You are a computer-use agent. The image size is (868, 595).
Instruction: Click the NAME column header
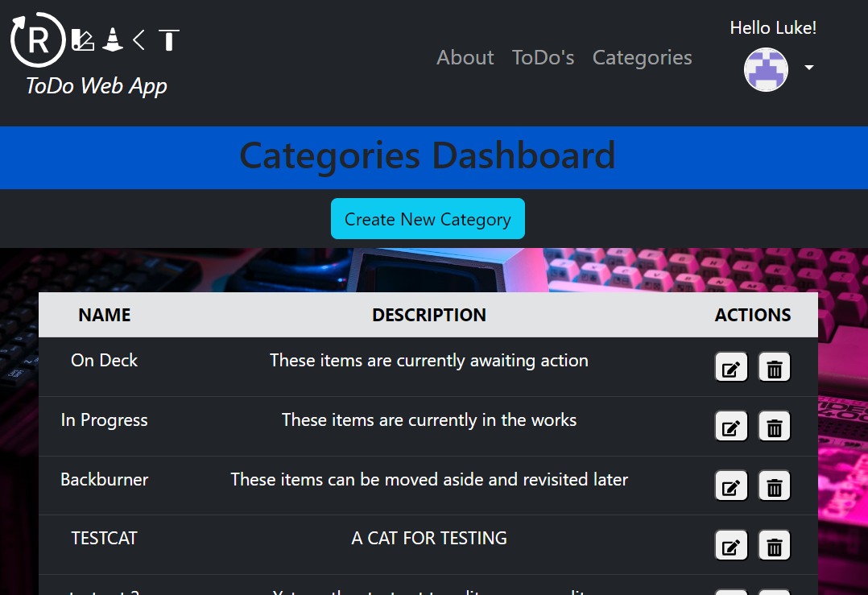105,315
